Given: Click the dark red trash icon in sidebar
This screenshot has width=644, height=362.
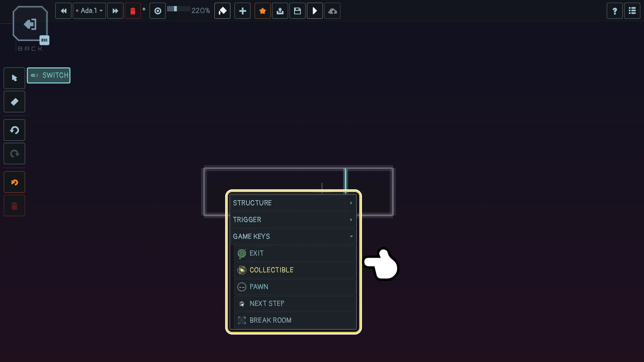Looking at the screenshot, I should click(14, 205).
